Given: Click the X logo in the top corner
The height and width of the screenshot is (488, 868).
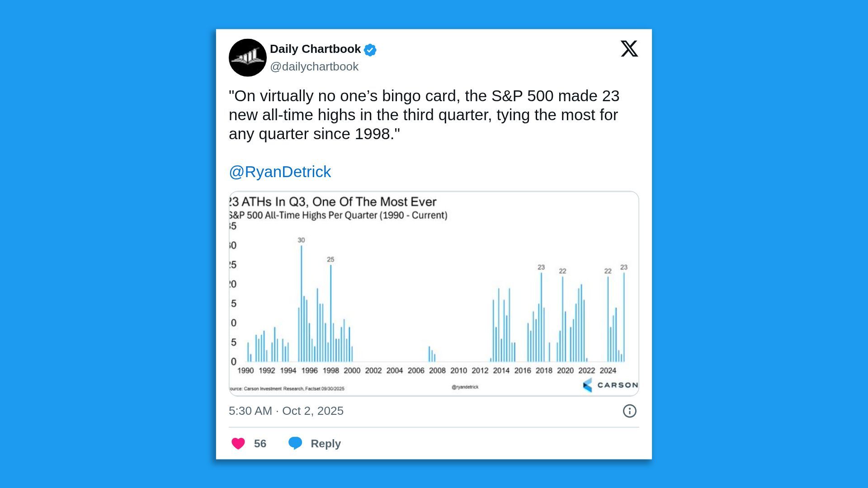Looking at the screenshot, I should tap(629, 49).
